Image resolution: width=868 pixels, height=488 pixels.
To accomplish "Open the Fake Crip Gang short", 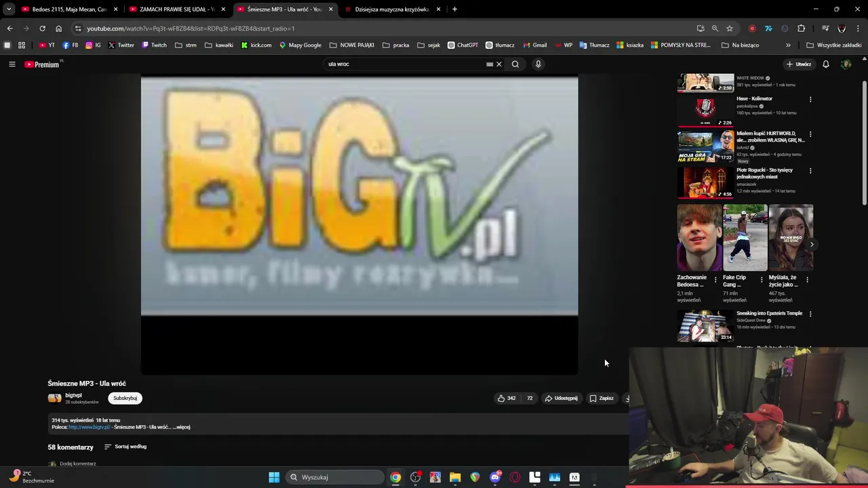I will tap(745, 237).
